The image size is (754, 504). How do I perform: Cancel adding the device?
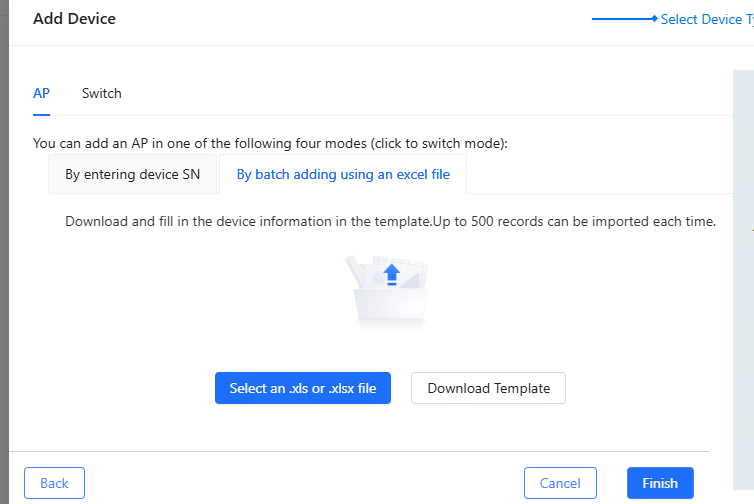pos(559,483)
